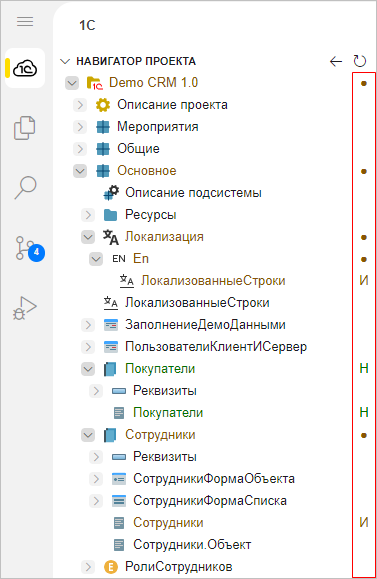The height and width of the screenshot is (579, 377).
Task: Collapse the Сотрудники catalog node
Action: click(88, 435)
